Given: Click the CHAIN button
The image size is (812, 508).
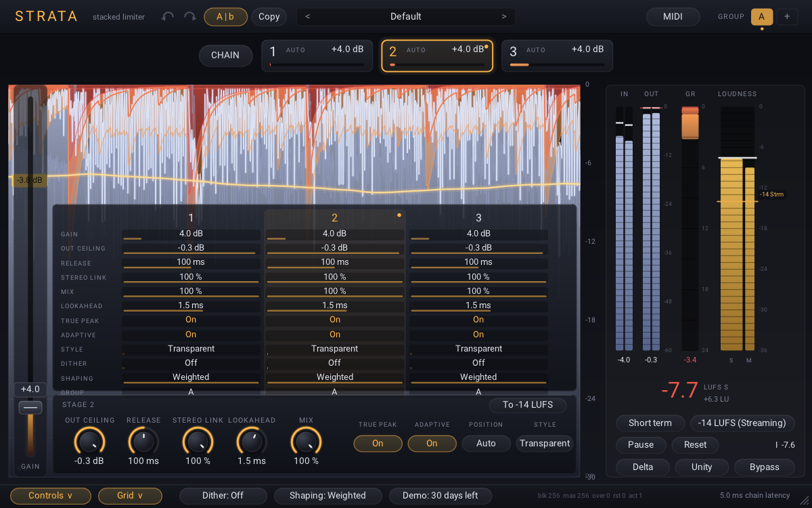Looking at the screenshot, I should (x=225, y=56).
